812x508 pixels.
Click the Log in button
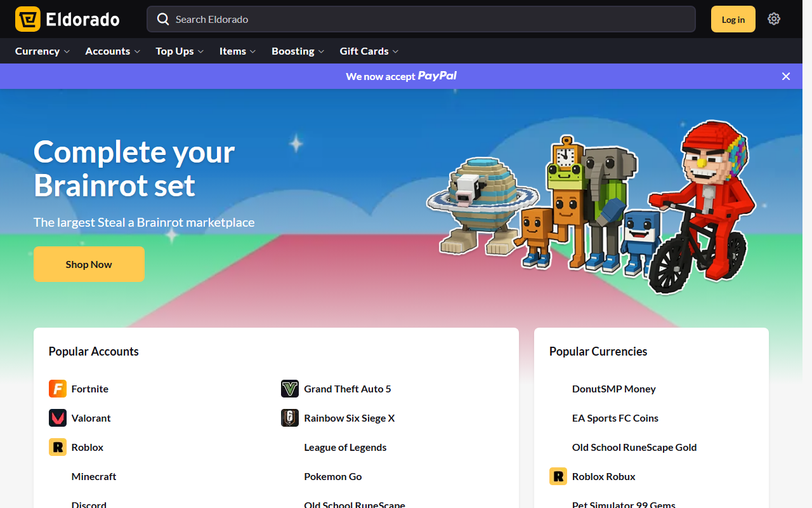(x=733, y=19)
